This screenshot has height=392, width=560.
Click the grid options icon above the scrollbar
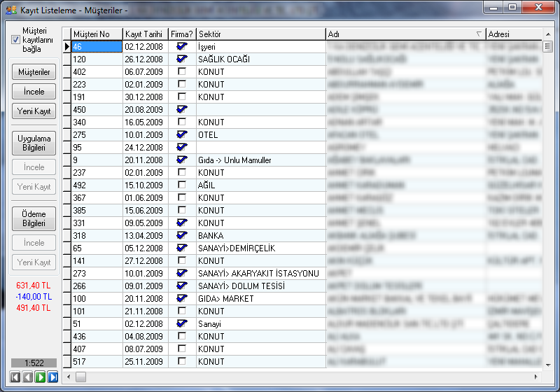[x=547, y=34]
